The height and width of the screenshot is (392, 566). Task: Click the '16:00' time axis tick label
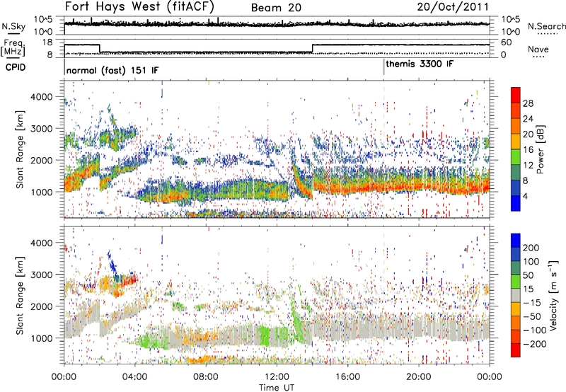(x=347, y=377)
